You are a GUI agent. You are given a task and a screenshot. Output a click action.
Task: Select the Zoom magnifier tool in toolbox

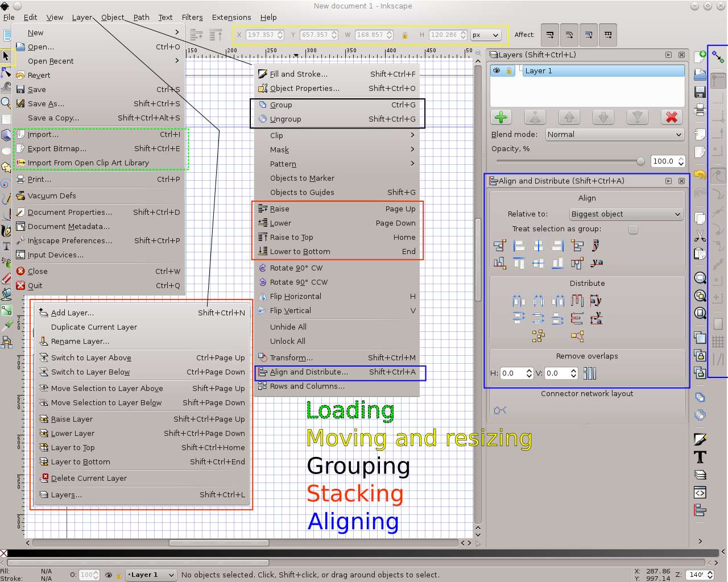6,103
